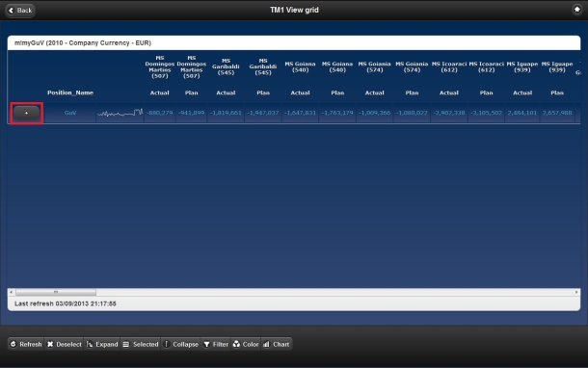588x368 pixels.
Task: Click the TM1 View grid page title
Action: coord(294,10)
